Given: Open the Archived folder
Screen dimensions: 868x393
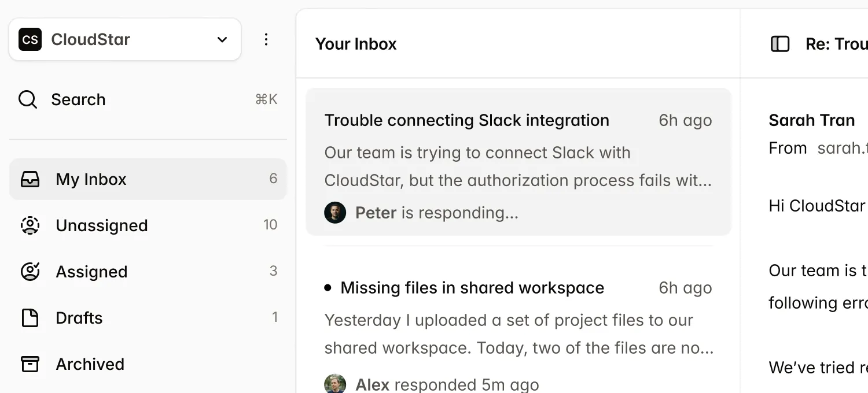Looking at the screenshot, I should 90,364.
